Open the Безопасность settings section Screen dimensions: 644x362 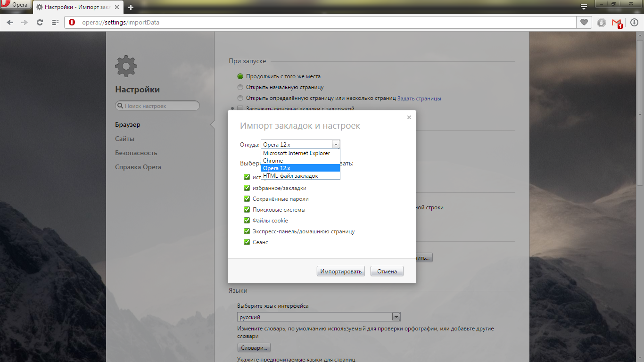tap(136, 153)
